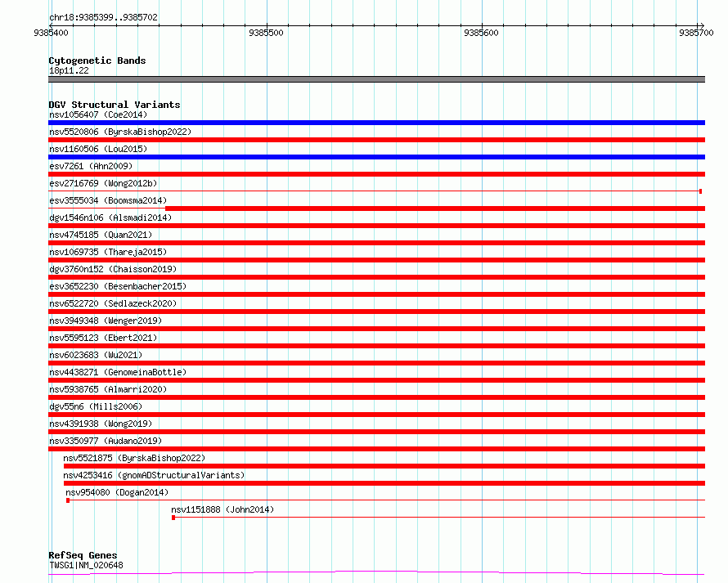Open nsv5520806 (ByrskaBishop2022) variant label
728x583 pixels.
pos(120,132)
